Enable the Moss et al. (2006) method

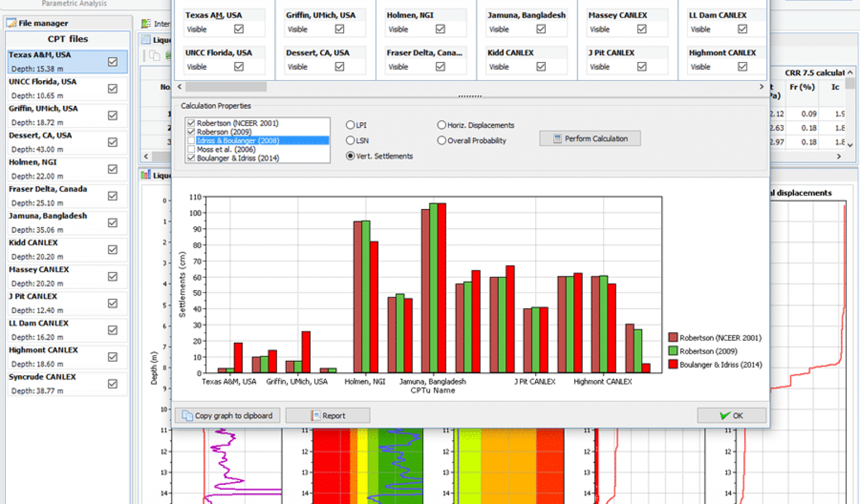tap(191, 149)
